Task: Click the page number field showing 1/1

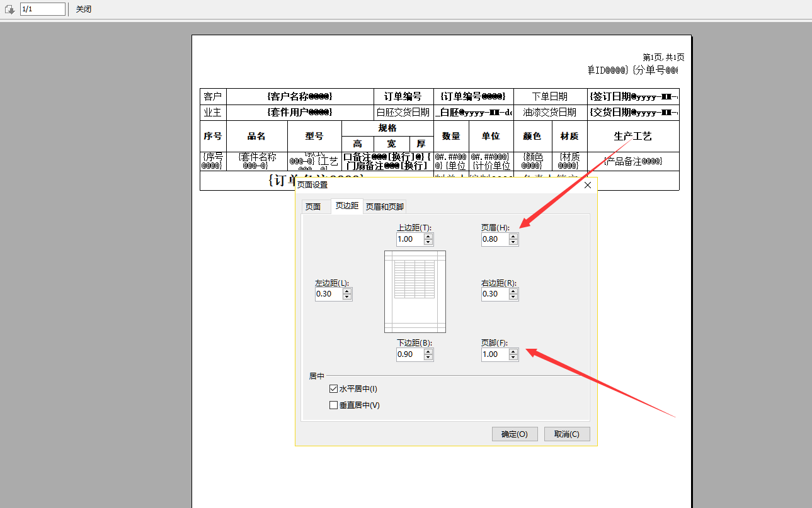Action: click(x=42, y=9)
